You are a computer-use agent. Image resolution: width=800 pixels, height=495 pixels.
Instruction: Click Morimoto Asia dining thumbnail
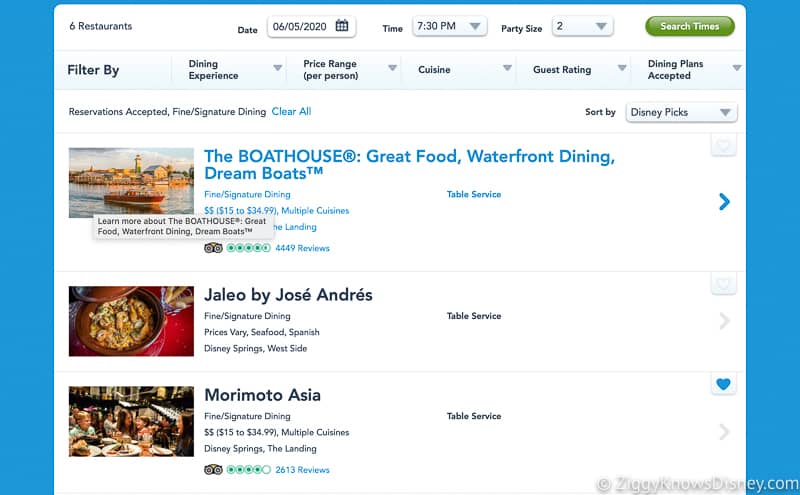(131, 421)
